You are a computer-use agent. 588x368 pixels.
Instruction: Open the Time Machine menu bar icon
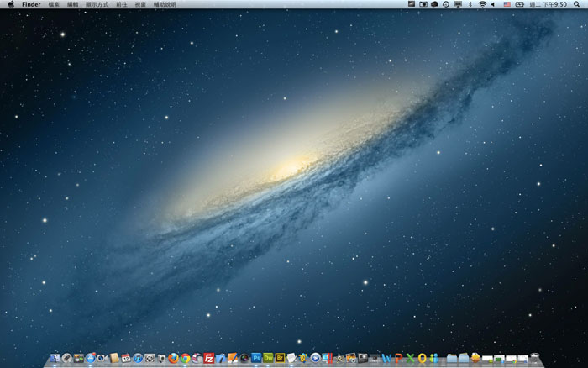point(446,4)
